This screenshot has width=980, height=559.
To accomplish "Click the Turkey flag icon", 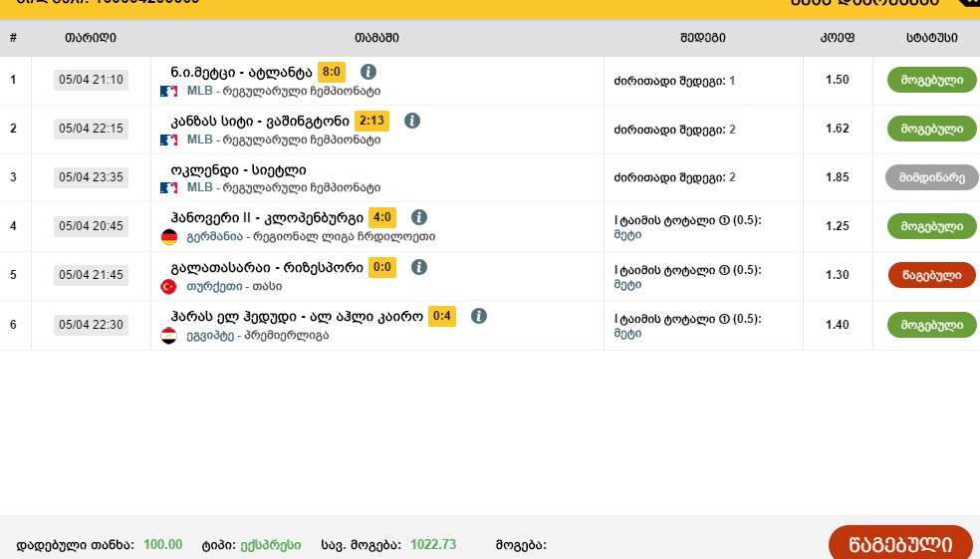I will [168, 286].
